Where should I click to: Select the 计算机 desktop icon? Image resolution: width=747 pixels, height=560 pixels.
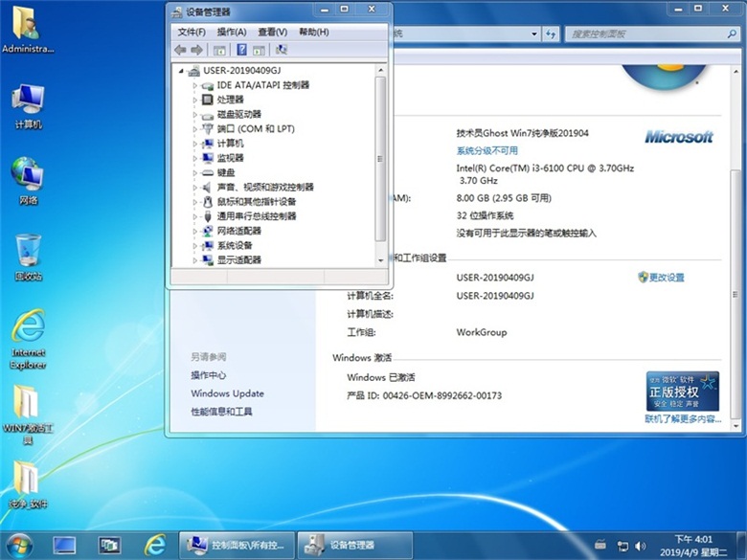(28, 105)
